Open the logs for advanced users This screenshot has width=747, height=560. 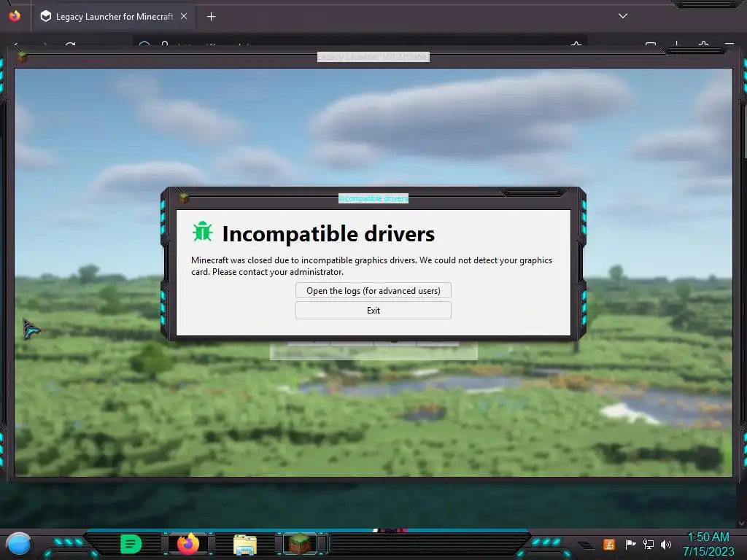click(373, 290)
